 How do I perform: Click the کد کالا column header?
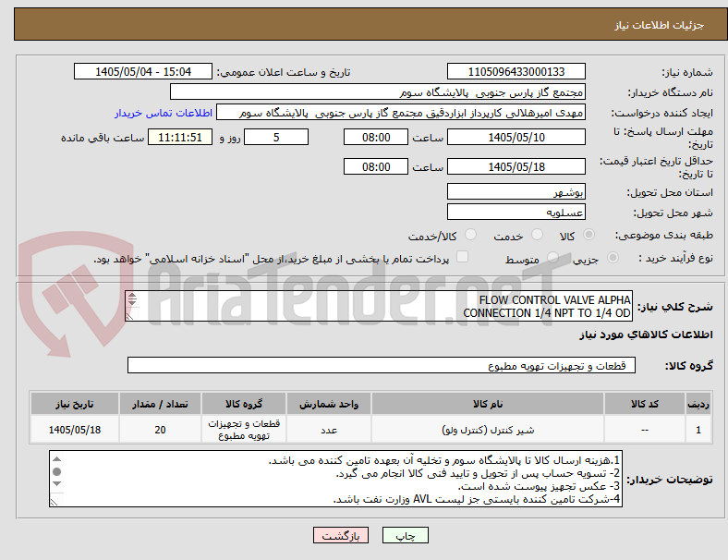(645, 404)
